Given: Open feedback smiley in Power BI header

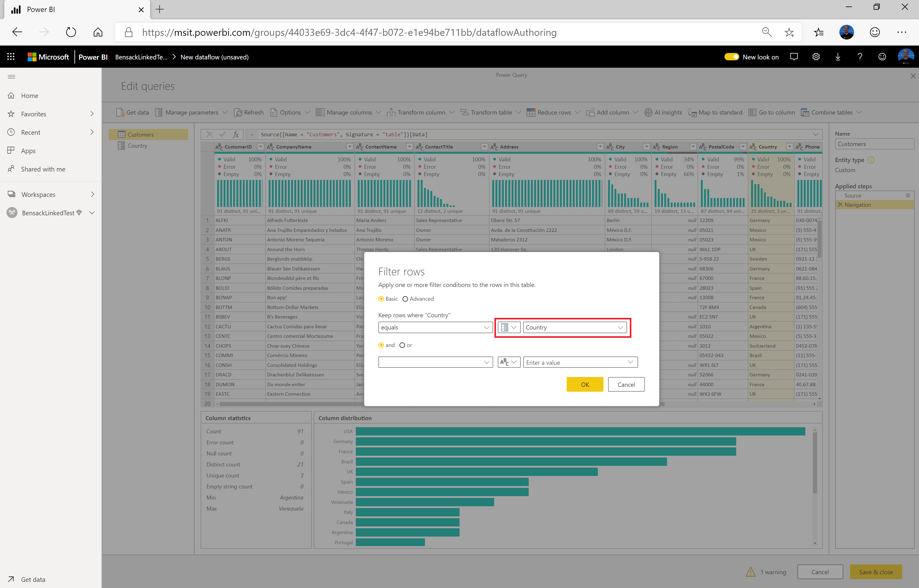Looking at the screenshot, I should [x=882, y=57].
